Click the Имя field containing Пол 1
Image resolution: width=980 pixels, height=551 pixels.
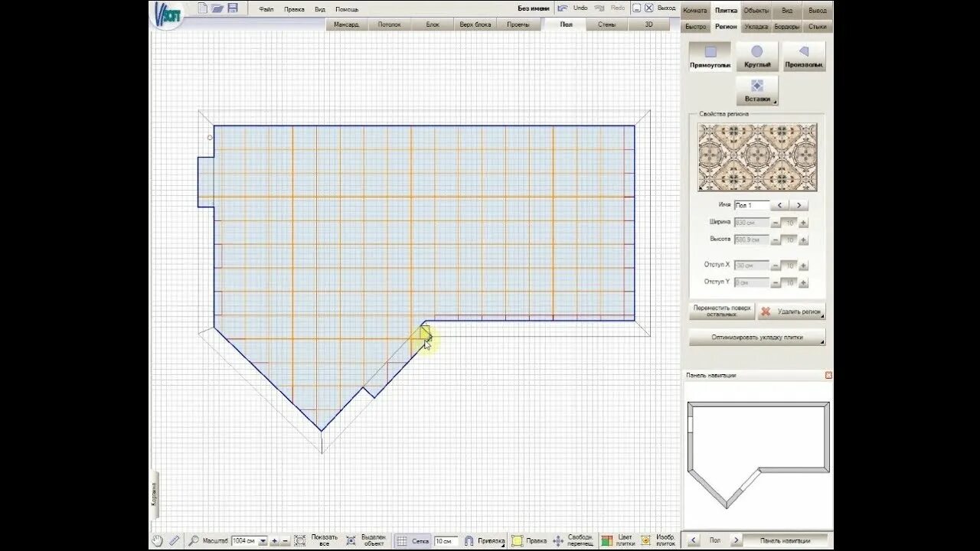(751, 205)
